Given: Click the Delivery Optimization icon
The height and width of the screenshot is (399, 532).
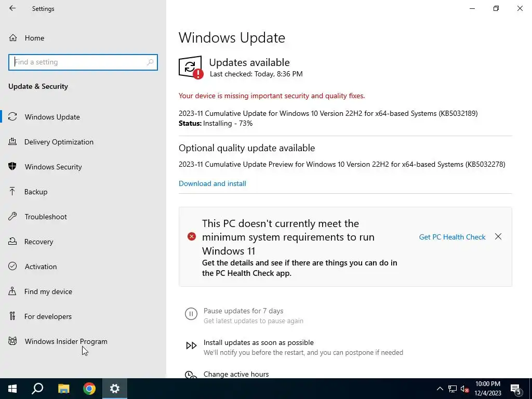Looking at the screenshot, I should tap(12, 141).
